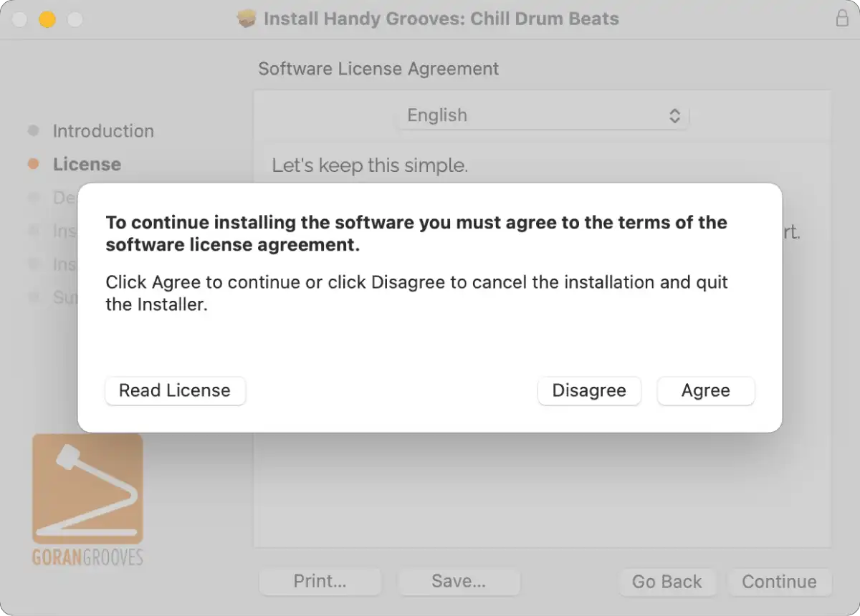Click the Continue button

[x=779, y=582]
